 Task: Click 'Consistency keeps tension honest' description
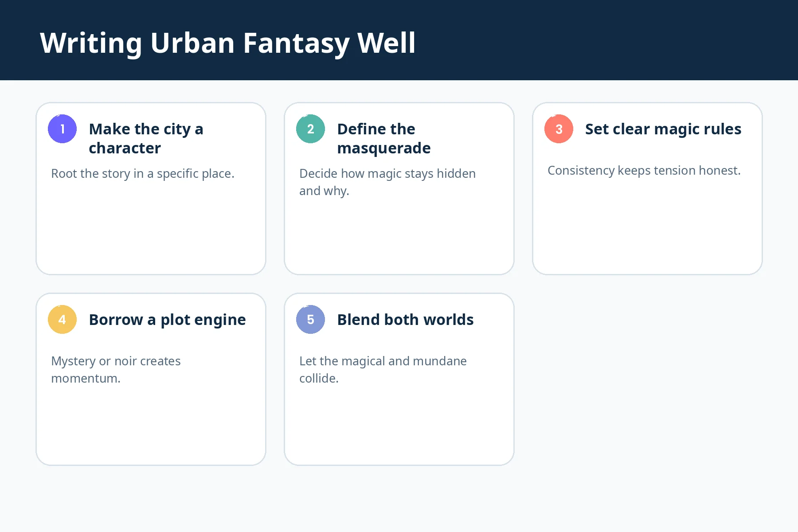pos(644,170)
